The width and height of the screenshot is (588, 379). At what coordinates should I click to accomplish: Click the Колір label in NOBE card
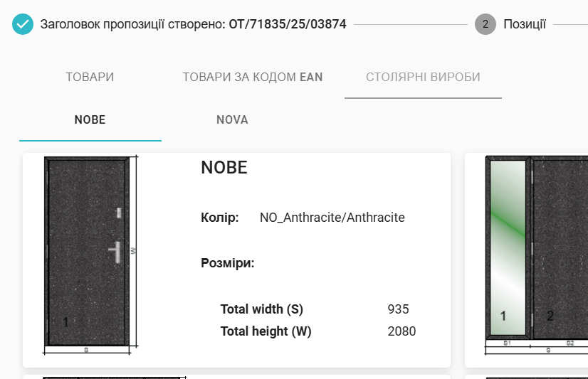click(x=219, y=218)
